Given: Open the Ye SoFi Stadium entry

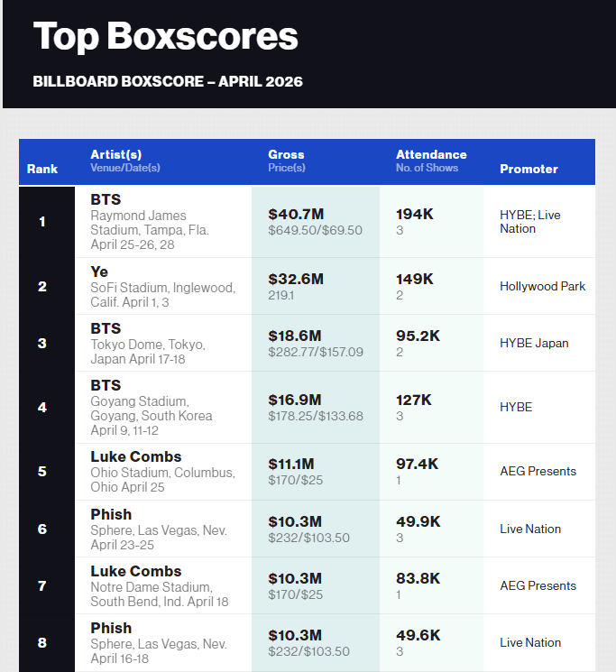Looking at the screenshot, I should click(x=307, y=286).
